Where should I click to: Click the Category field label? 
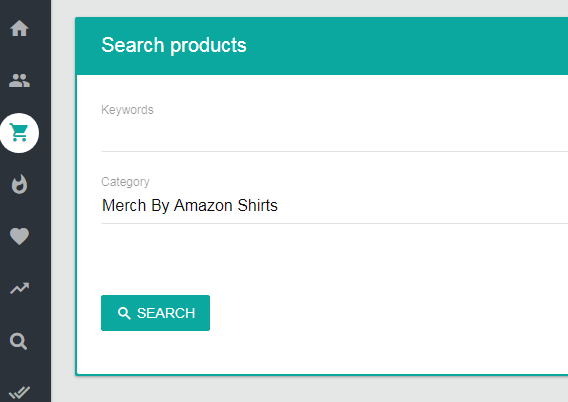click(x=125, y=182)
